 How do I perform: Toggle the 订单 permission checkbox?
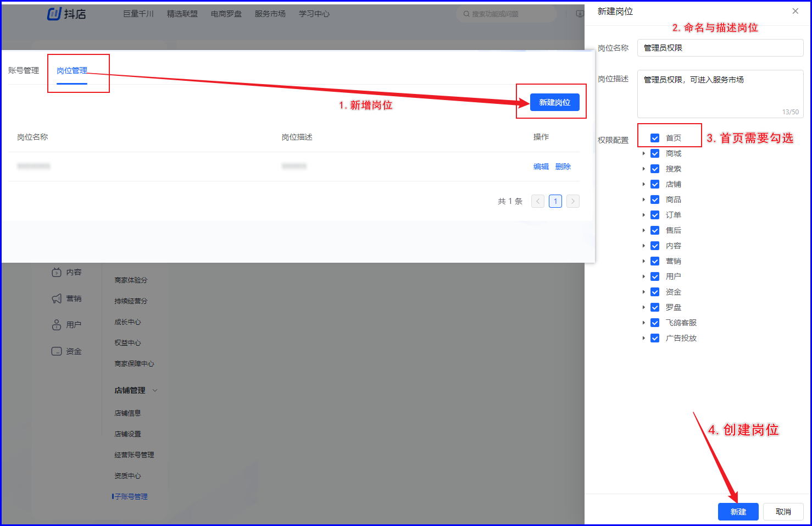pos(655,215)
